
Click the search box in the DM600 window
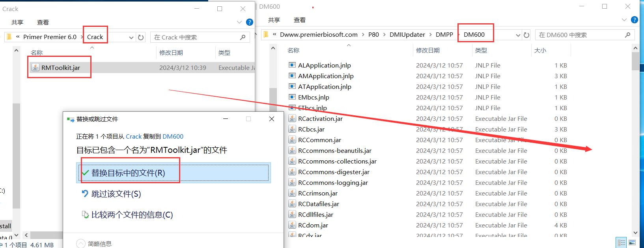[580, 35]
